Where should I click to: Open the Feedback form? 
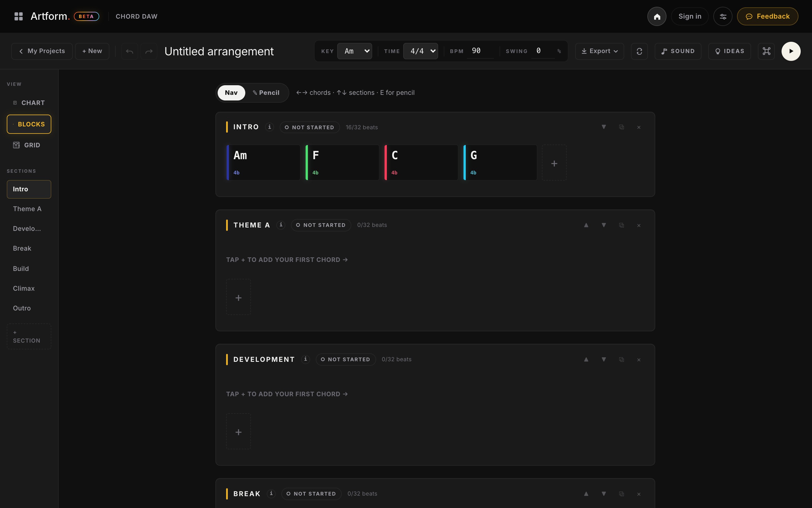767,16
